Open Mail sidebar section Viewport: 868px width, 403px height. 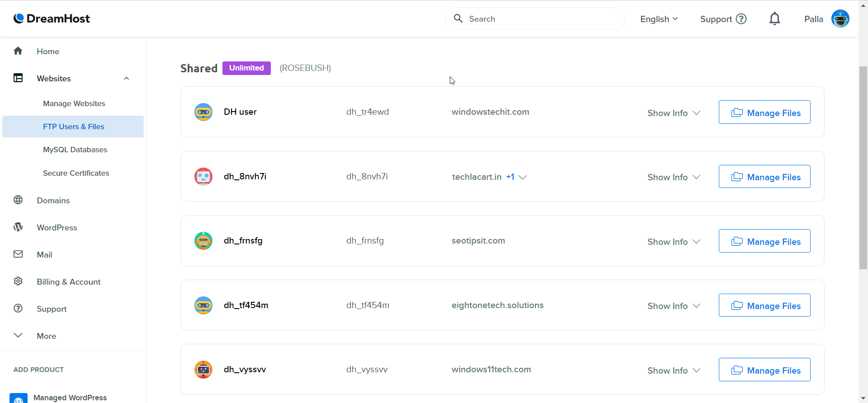(44, 255)
